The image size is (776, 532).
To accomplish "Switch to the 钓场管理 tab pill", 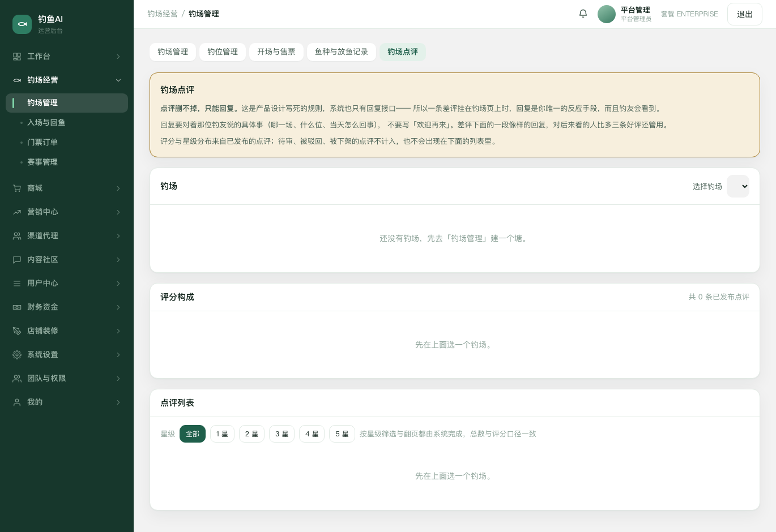I will coord(173,52).
